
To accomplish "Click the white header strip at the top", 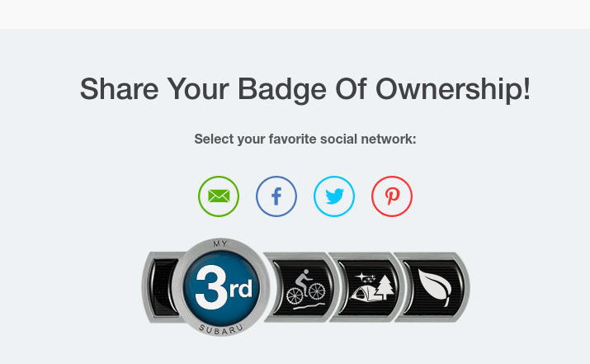I will pyautogui.click(x=295, y=14).
